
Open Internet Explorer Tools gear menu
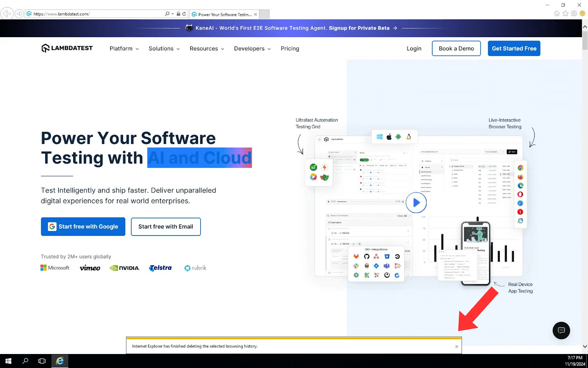pos(574,14)
